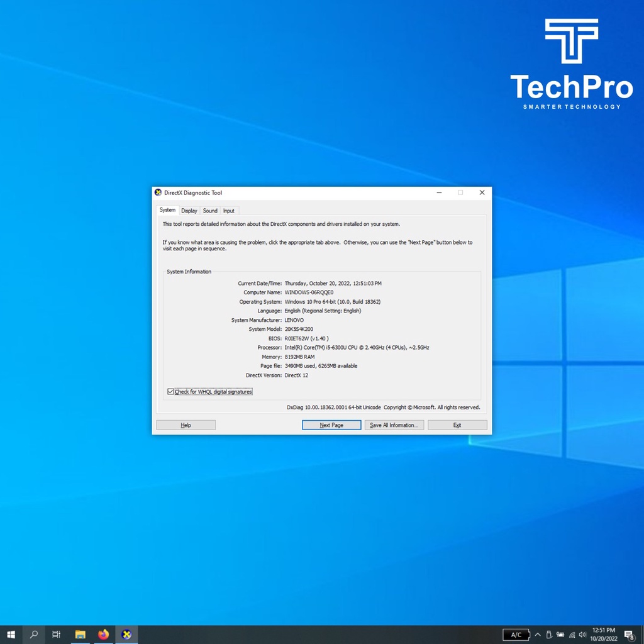Click the taskbar clock and date
Viewport: 644px width, 644px height.
tap(604, 635)
